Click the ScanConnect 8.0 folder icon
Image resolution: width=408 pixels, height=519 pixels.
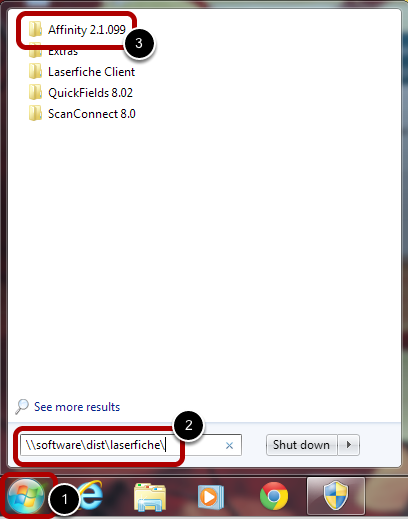pos(35,113)
